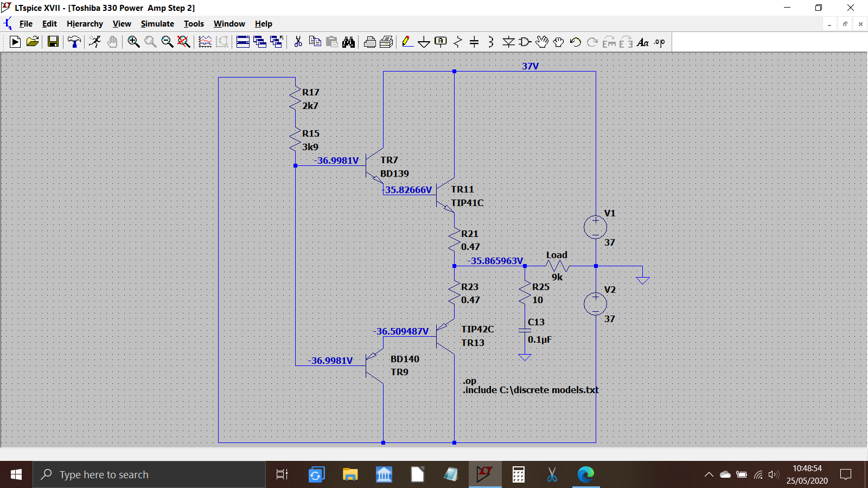Zoom in using the magnifier plus icon

(x=133, y=42)
